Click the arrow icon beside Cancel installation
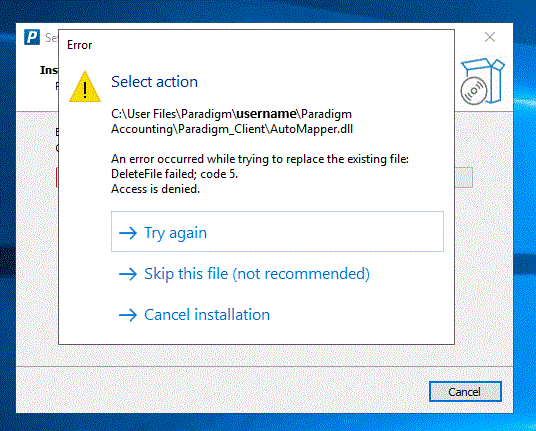 [x=128, y=315]
